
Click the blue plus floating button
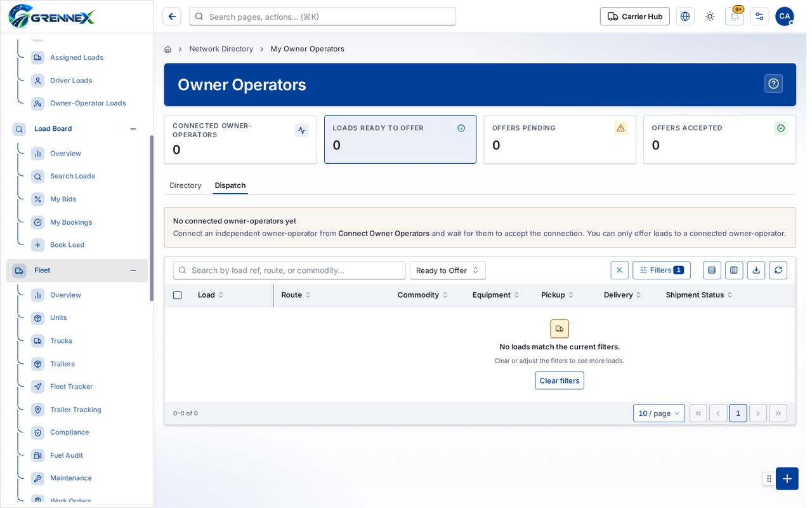tap(787, 479)
